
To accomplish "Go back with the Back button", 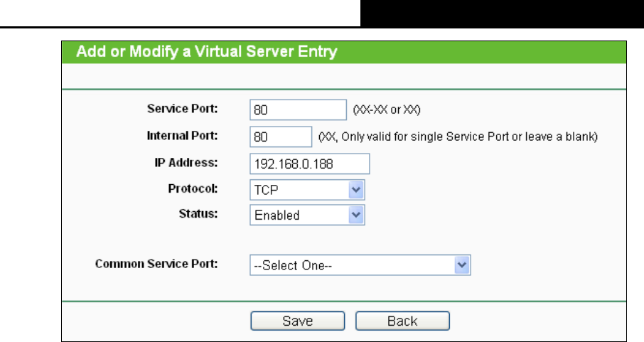I will coord(402,321).
